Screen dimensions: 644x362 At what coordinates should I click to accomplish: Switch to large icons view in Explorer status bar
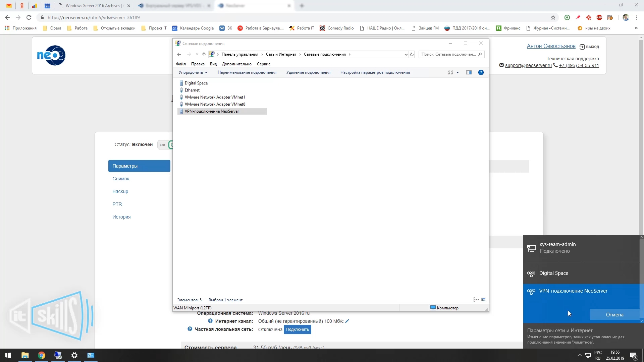coord(484,300)
